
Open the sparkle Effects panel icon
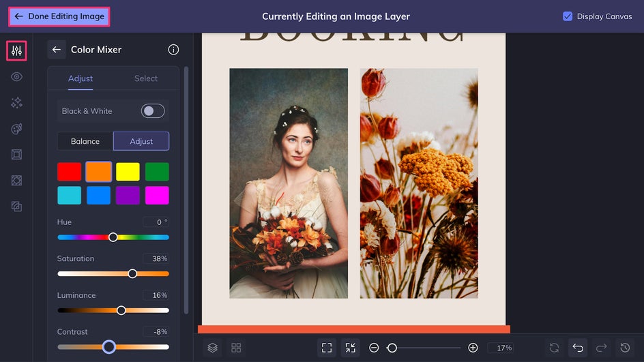tap(16, 103)
